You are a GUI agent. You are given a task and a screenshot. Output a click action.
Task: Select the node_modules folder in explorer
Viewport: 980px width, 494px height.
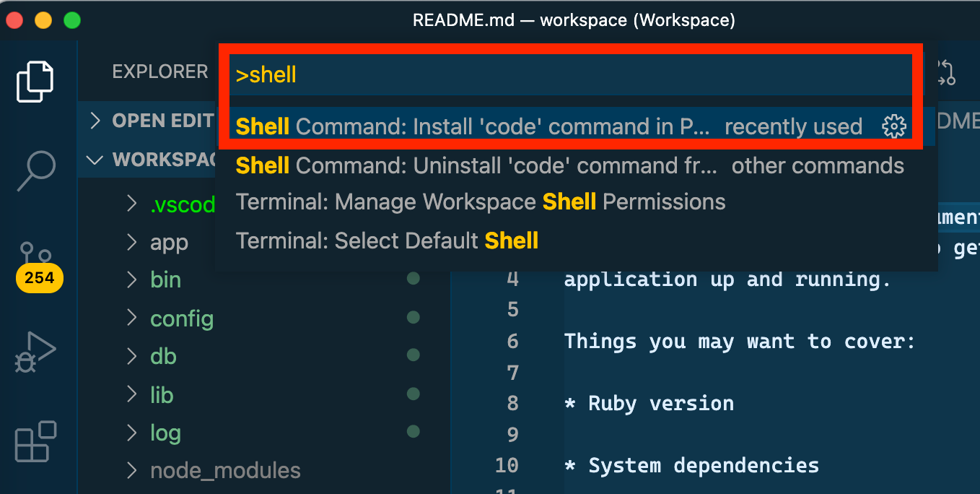pyautogui.click(x=225, y=471)
